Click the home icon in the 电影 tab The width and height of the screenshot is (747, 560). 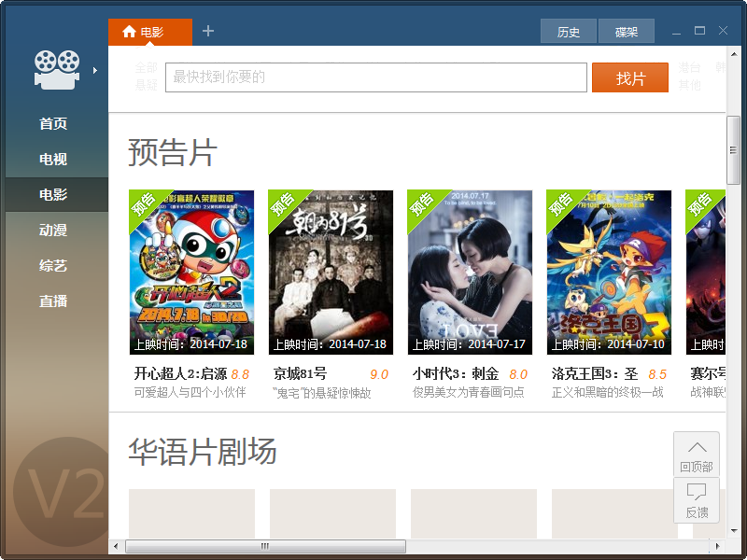(129, 32)
